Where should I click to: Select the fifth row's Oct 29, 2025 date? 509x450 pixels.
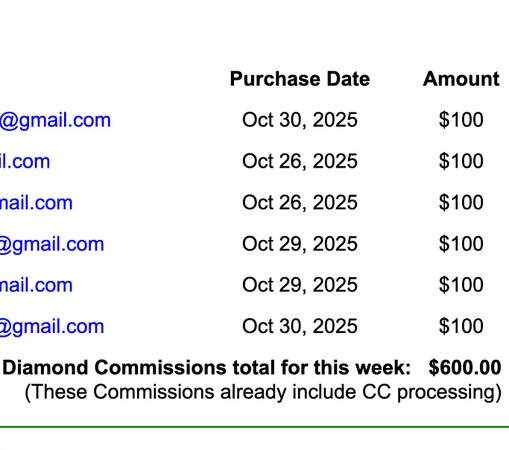click(x=300, y=285)
